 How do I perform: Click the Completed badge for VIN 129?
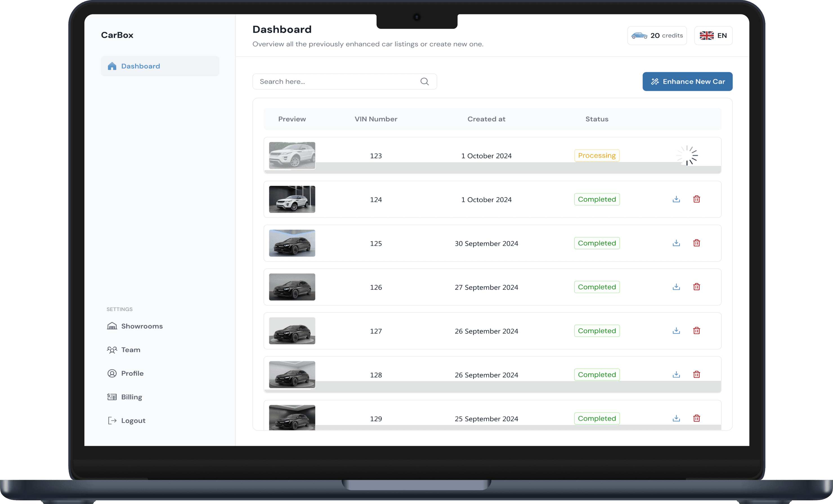pos(597,418)
